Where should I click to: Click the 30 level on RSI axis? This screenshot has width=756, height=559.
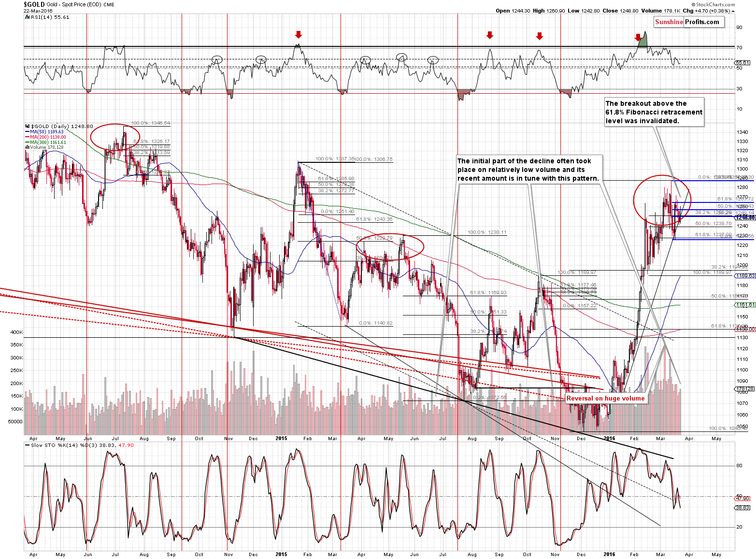click(x=739, y=89)
